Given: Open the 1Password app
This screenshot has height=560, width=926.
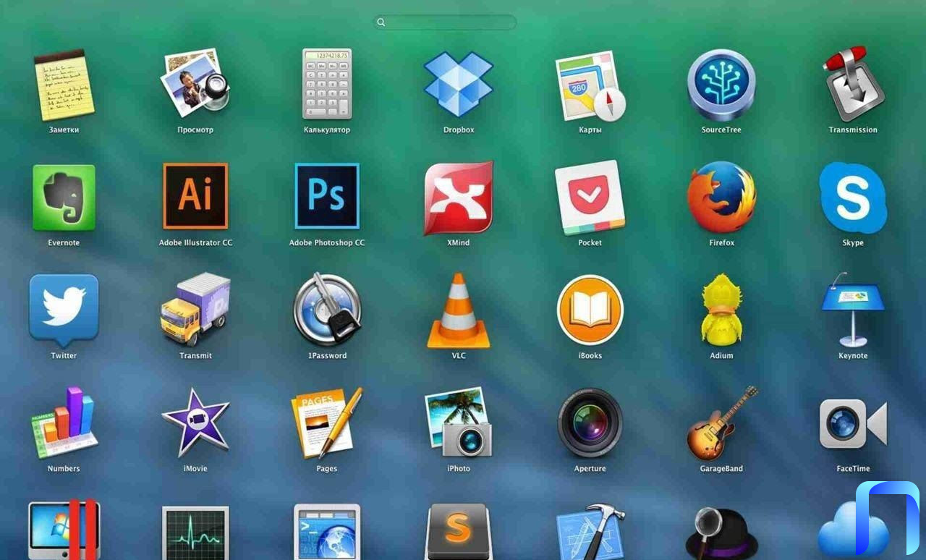Looking at the screenshot, I should (327, 310).
